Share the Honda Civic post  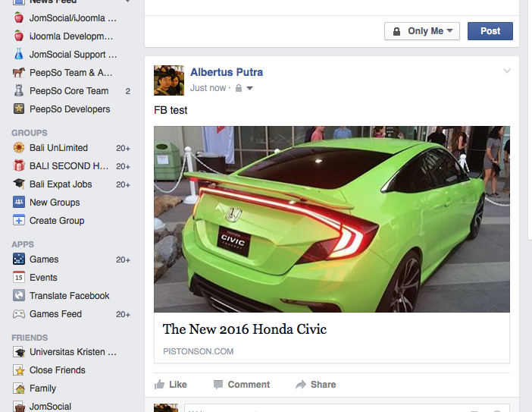coord(316,385)
